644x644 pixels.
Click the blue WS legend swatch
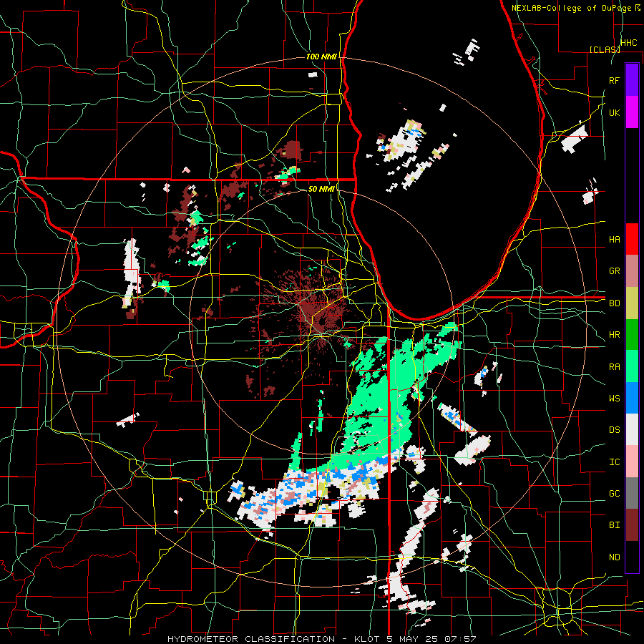tap(632, 398)
